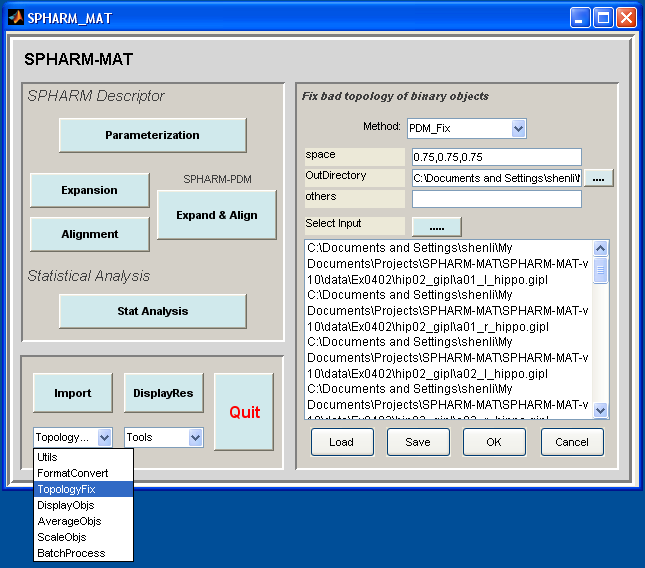Screen dimensions: 645x568
Task: Click the Load button
Action: (x=342, y=442)
